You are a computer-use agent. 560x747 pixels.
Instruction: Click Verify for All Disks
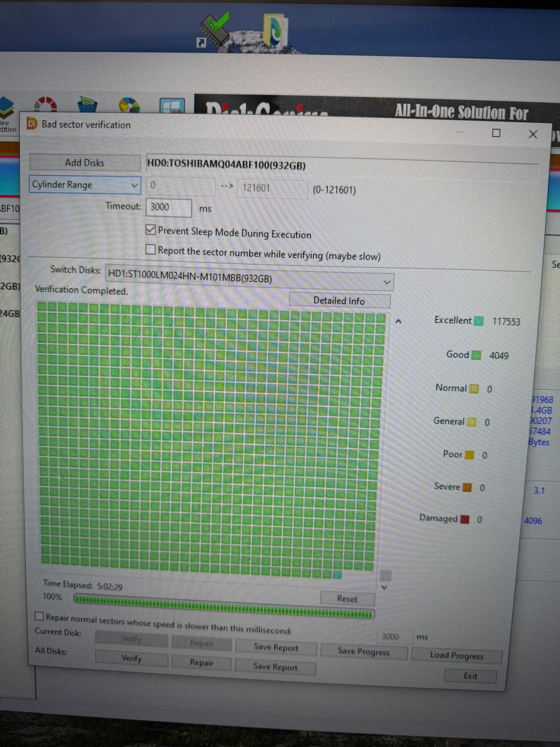(132, 658)
